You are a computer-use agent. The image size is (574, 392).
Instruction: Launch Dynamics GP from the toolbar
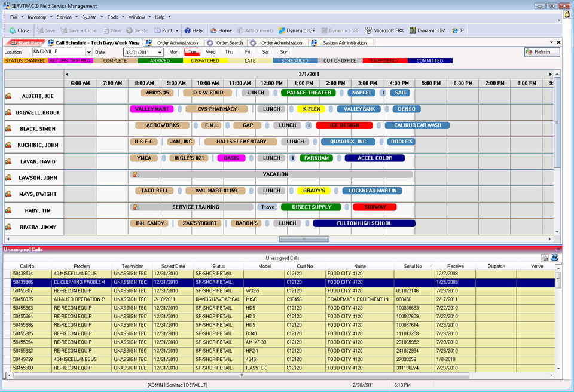pos(297,30)
